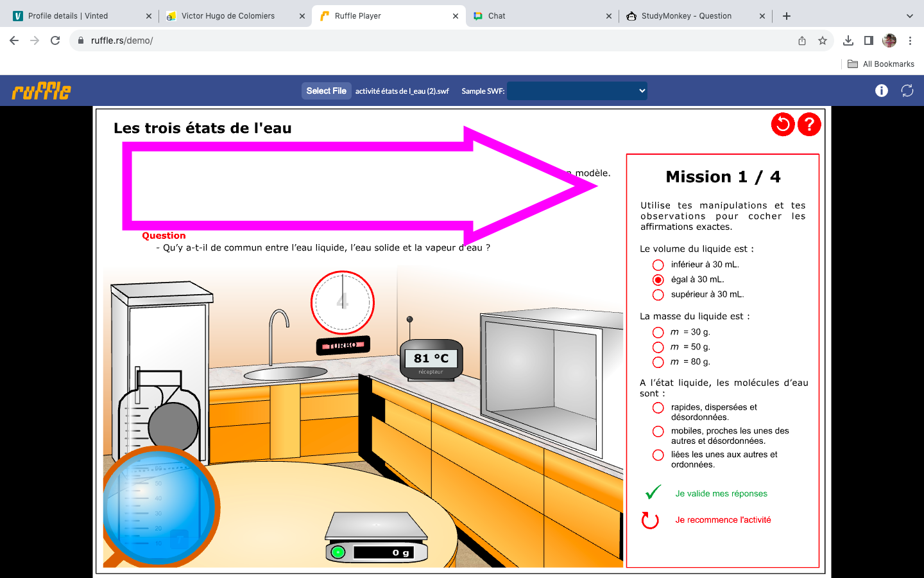The width and height of the screenshot is (924, 578).
Task: Open the browser downloads icon
Action: [x=848, y=40]
